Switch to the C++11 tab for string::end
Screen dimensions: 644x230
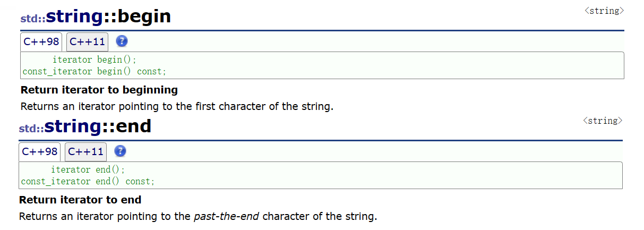pyautogui.click(x=85, y=152)
